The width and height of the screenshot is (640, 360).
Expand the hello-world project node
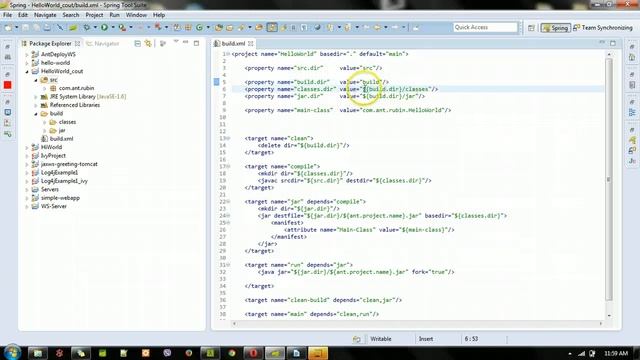click(x=27, y=63)
